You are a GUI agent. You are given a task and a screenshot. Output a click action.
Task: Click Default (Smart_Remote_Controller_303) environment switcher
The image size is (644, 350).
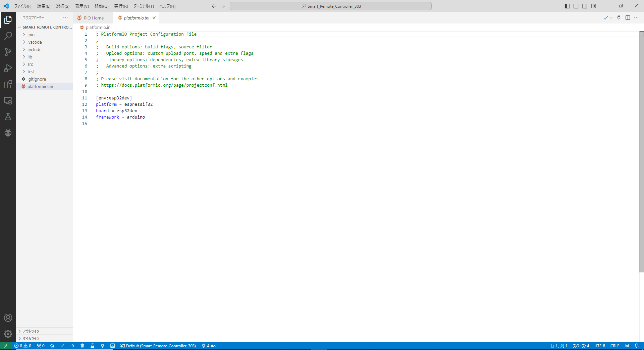point(158,346)
